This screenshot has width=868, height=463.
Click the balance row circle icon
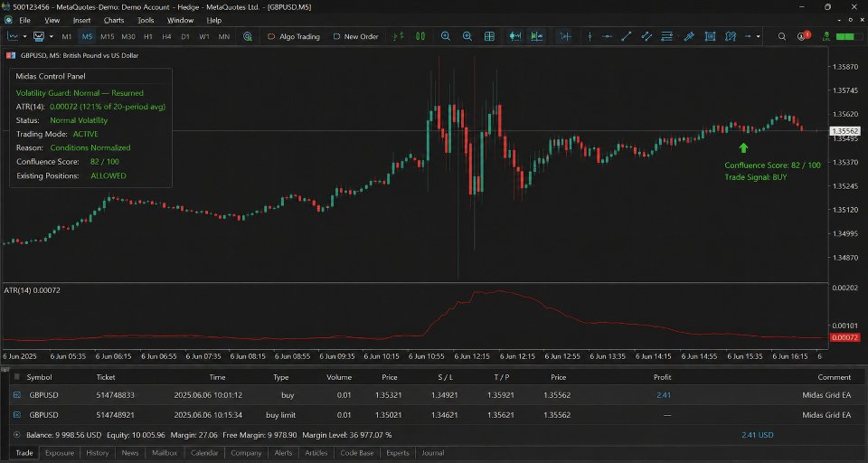click(x=16, y=435)
